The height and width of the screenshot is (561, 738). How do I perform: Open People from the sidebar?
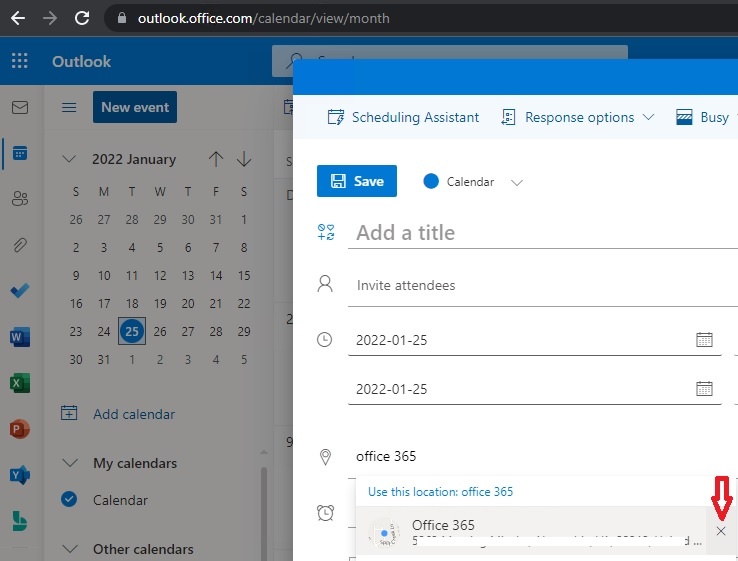point(20,199)
